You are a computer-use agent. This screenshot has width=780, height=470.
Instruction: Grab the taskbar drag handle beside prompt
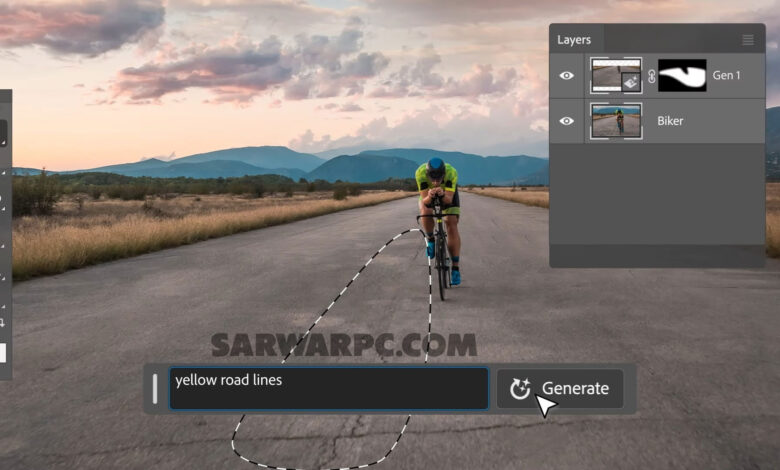click(x=155, y=388)
